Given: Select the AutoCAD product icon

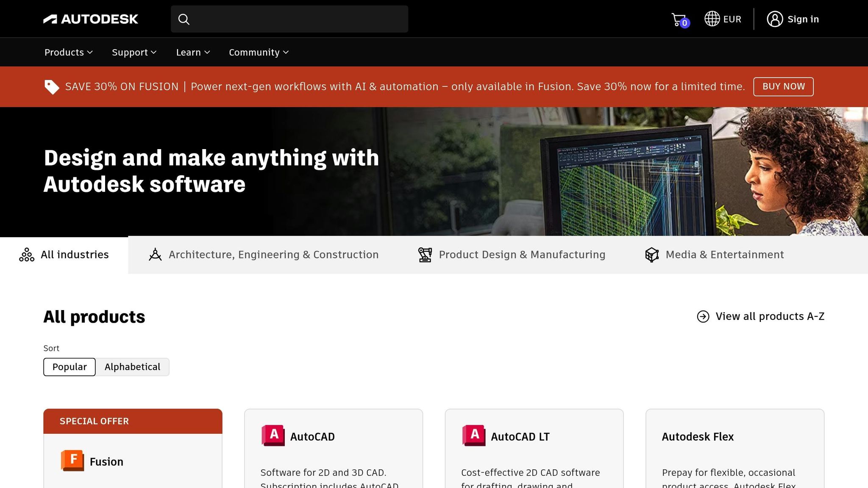Looking at the screenshot, I should click(x=273, y=435).
